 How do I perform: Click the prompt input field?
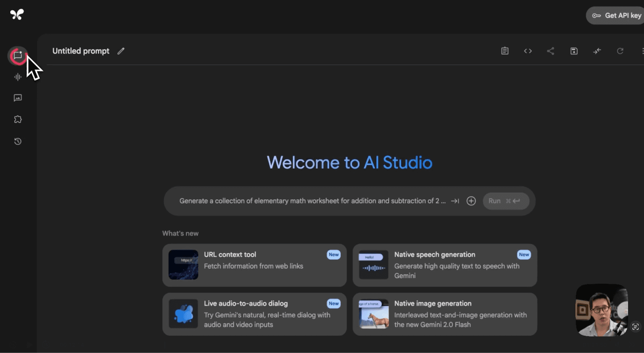point(312,201)
